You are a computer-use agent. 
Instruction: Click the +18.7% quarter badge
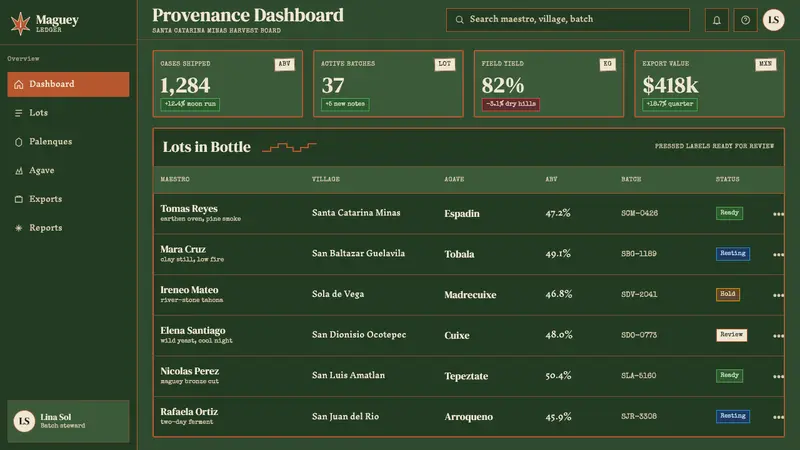670,104
